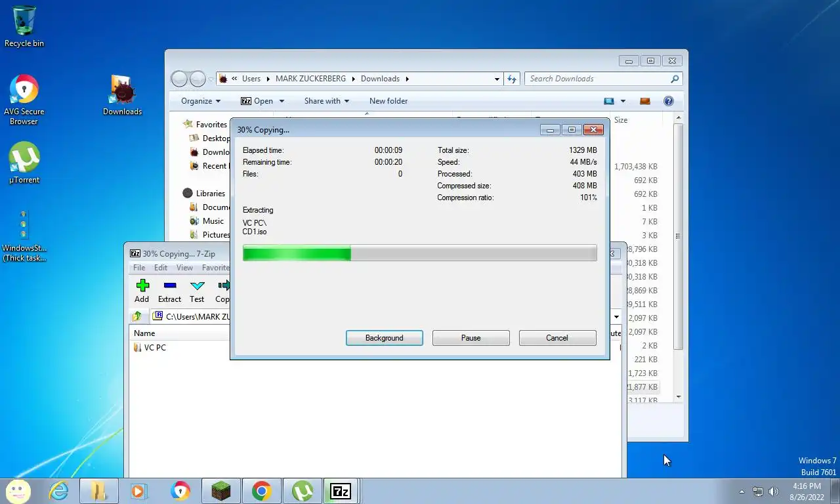Click the 7-Zip Copy arrow icon

223,291
